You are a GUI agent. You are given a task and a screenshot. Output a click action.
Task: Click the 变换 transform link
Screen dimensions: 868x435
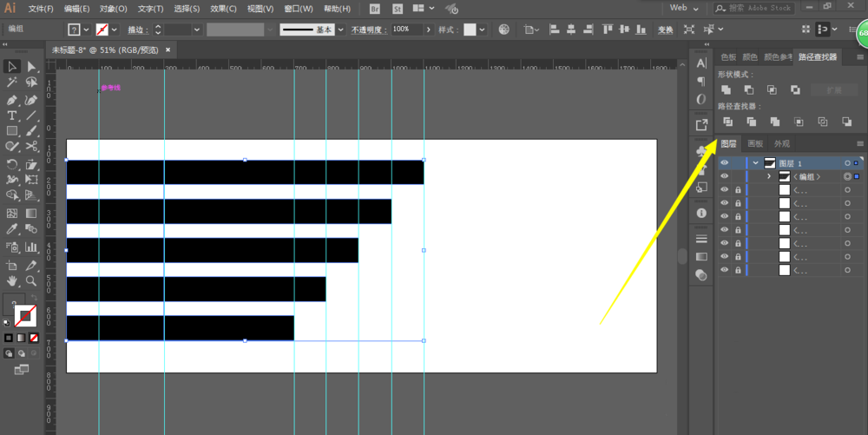[665, 30]
